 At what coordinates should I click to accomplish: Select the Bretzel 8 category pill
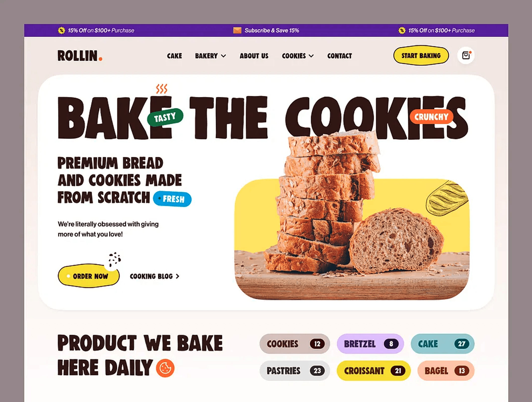[370, 344]
